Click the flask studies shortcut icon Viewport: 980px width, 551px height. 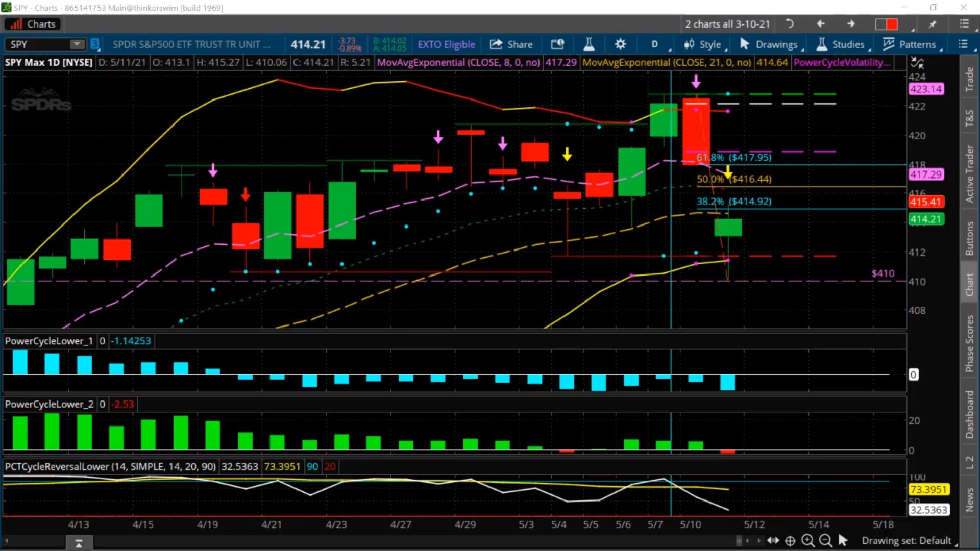589,44
